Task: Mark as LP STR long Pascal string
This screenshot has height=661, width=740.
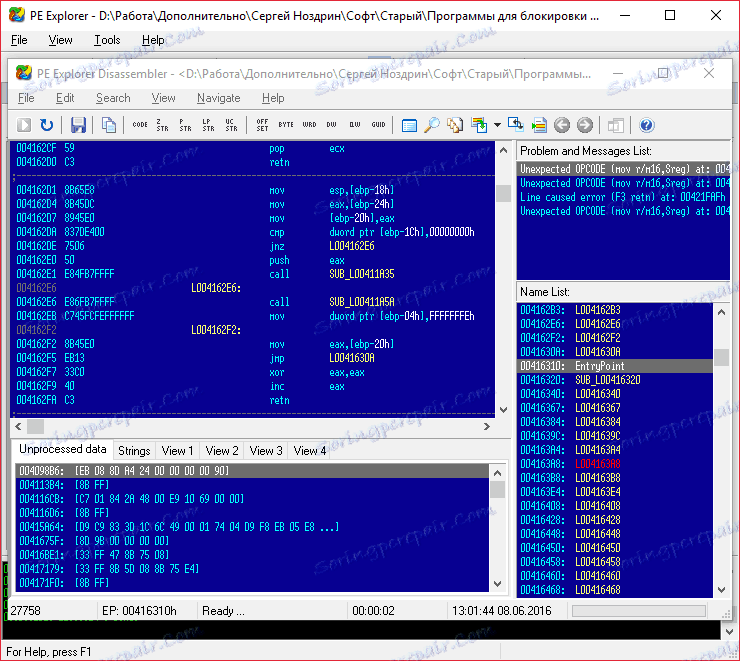Action: 208,125
